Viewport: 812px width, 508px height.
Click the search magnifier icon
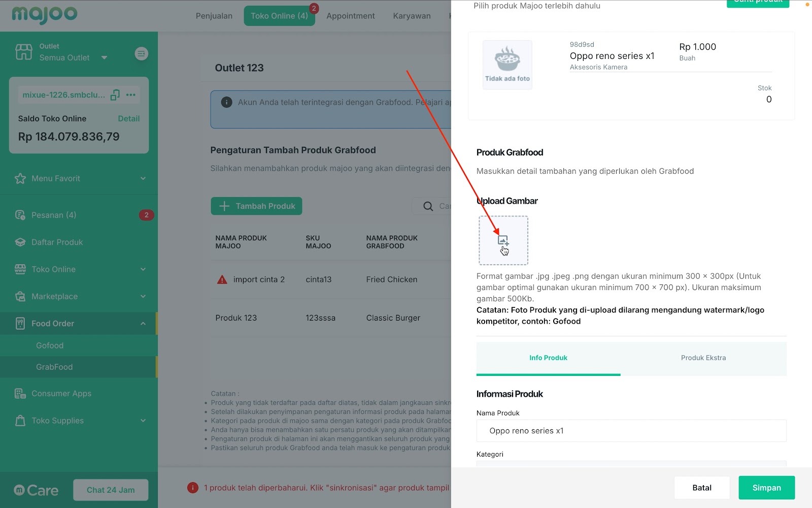coord(428,206)
